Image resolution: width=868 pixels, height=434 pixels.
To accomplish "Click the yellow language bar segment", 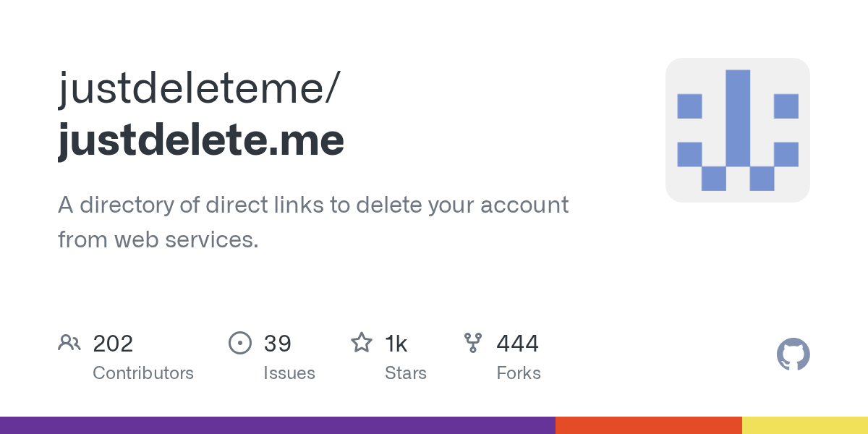I will pyautogui.click(x=804, y=425).
